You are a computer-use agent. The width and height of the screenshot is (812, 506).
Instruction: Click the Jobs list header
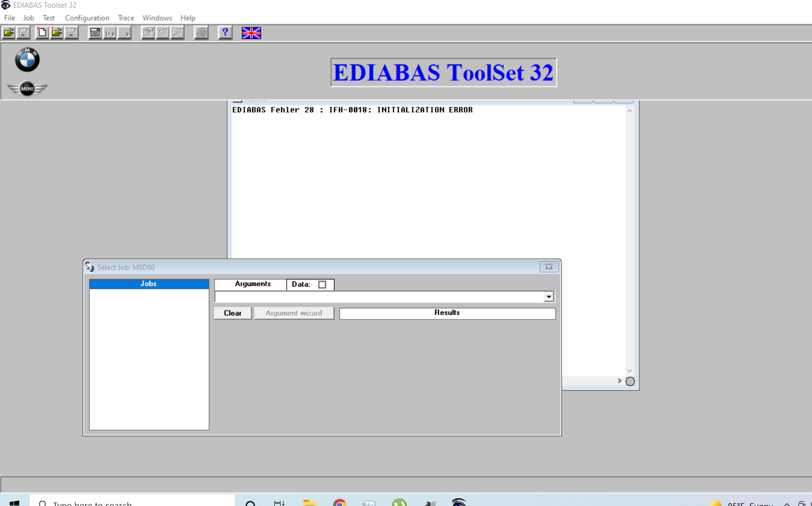(149, 284)
